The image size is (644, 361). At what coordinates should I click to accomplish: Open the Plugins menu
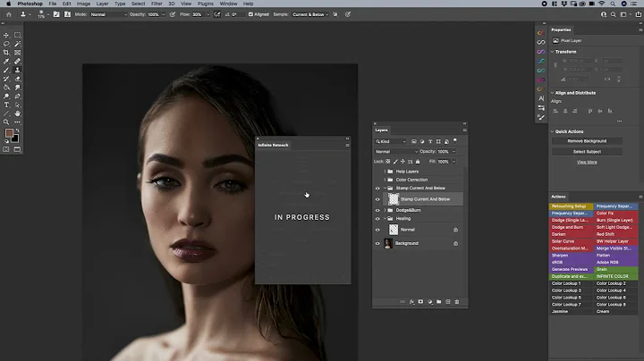tap(206, 4)
